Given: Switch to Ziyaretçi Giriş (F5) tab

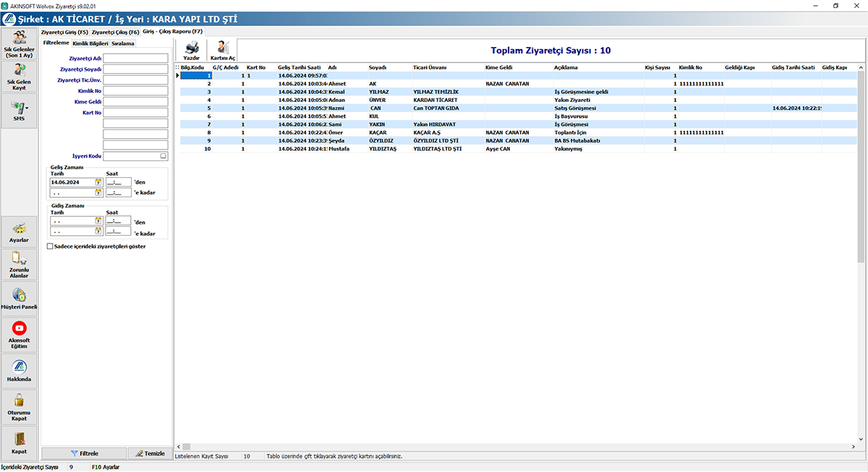Looking at the screenshot, I should pos(64,33).
